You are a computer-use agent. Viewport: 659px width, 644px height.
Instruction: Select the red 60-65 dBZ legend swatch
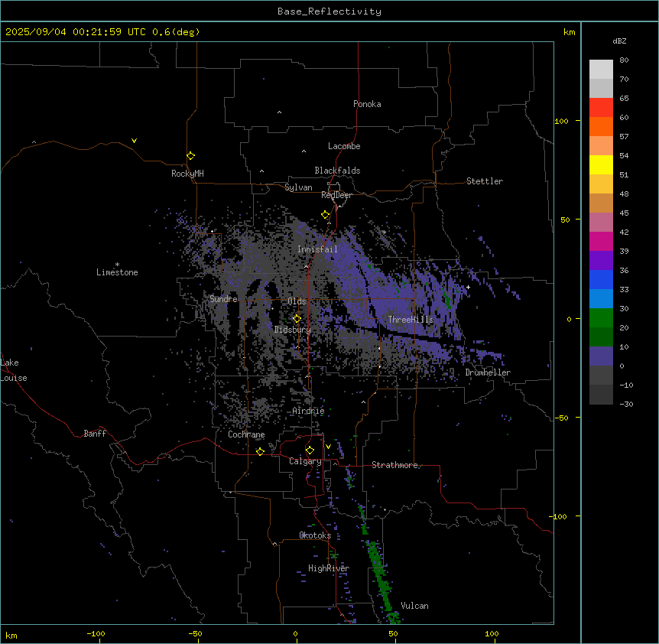pyautogui.click(x=601, y=108)
